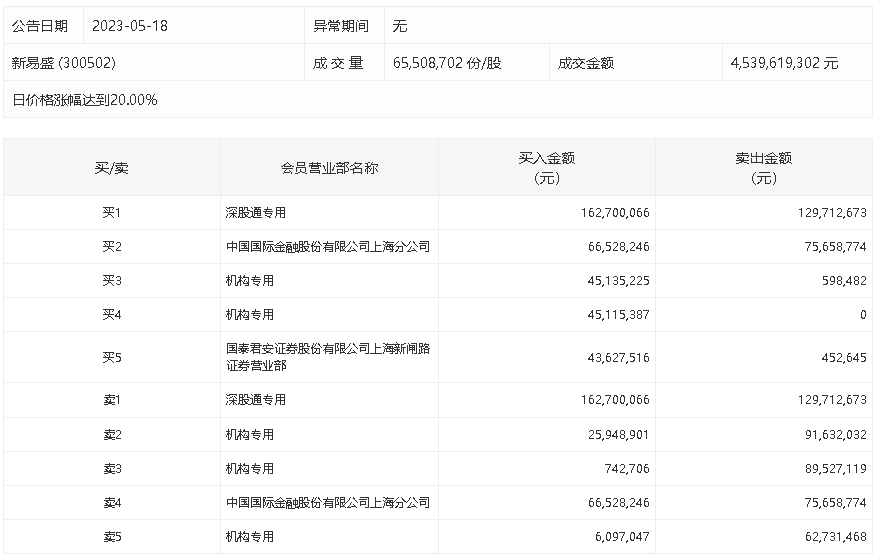The image size is (876, 556).
Task: Click the sell amount 89,527,119
Action: coord(836,468)
